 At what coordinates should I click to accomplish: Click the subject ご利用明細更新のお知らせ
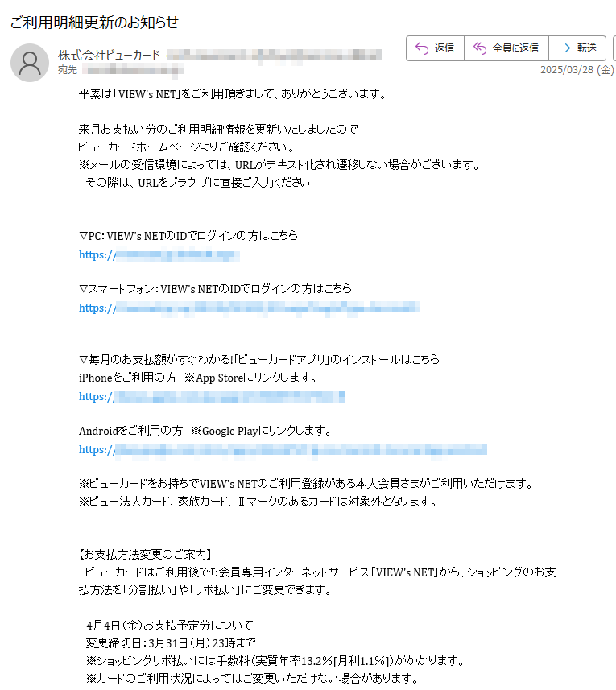pyautogui.click(x=94, y=23)
